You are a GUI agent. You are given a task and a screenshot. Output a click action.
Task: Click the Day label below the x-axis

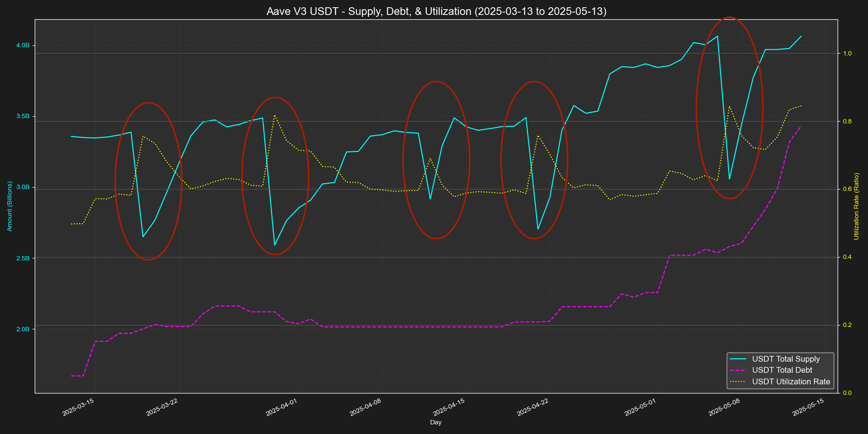pyautogui.click(x=436, y=422)
